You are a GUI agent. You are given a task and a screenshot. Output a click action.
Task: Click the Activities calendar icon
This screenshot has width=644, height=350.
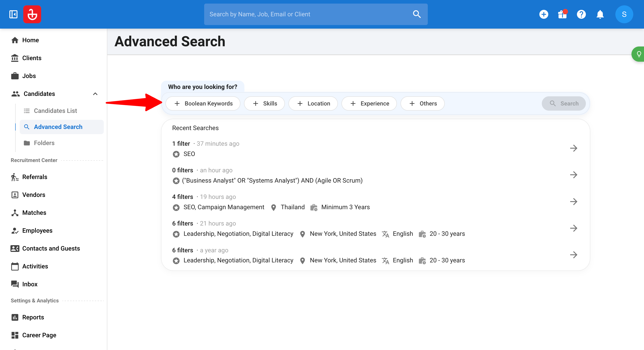(x=15, y=266)
